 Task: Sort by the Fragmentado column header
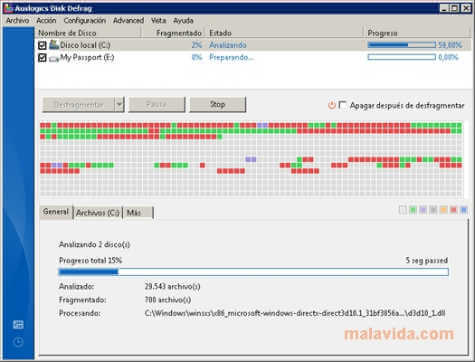(179, 33)
